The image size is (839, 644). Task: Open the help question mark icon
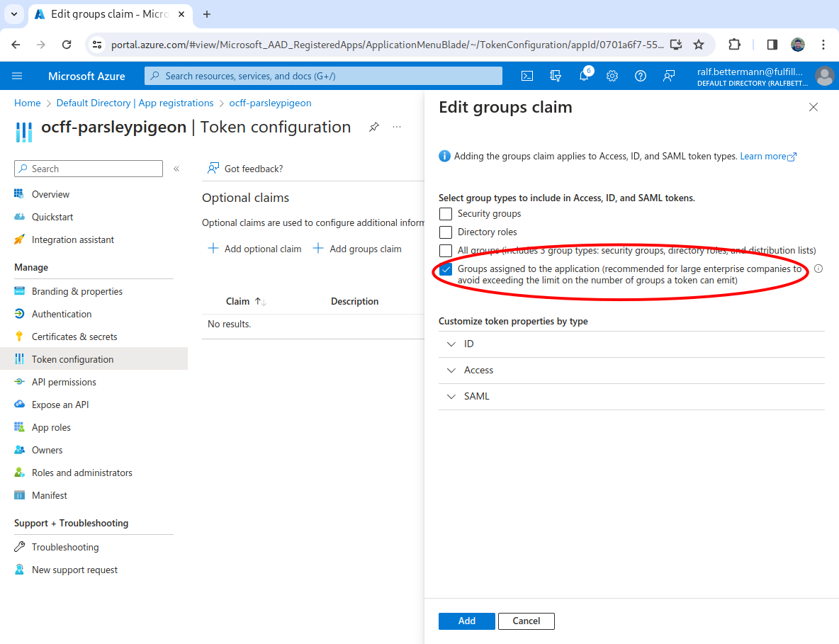coord(641,76)
